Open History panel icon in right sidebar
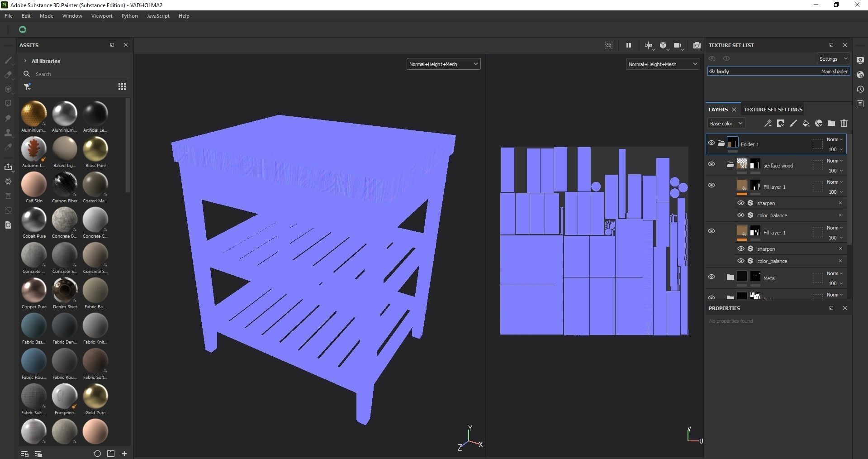Screen dimensions: 868x459 (860, 89)
